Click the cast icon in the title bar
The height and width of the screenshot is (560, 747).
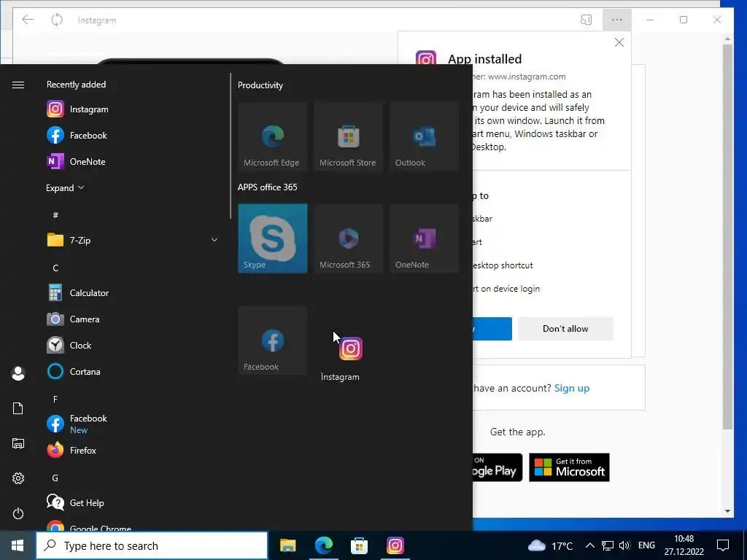click(586, 20)
